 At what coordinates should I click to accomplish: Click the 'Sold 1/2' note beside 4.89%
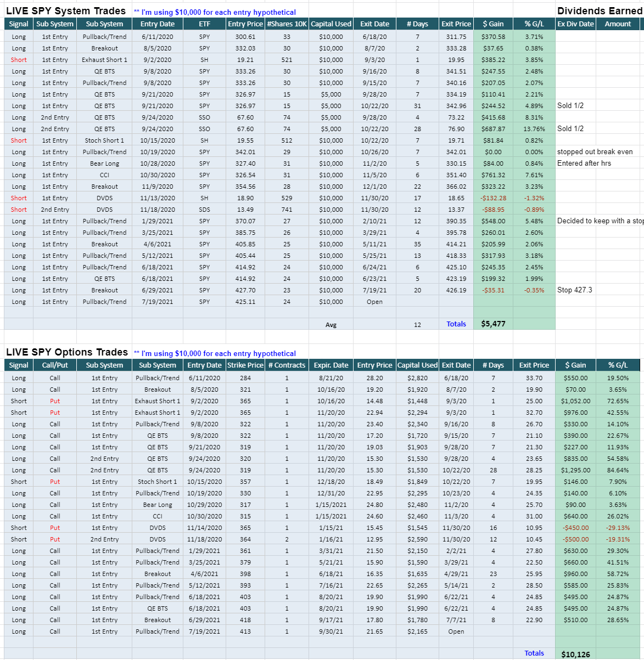[570, 106]
